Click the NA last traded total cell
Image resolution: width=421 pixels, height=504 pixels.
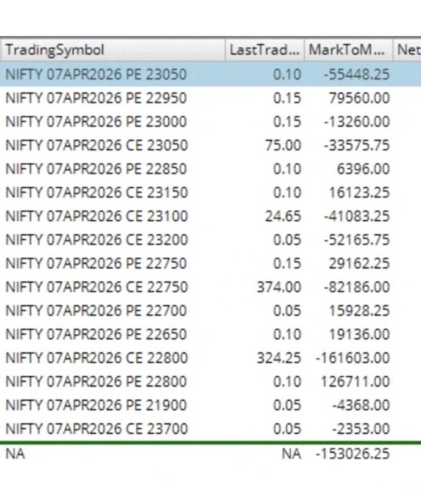tap(292, 454)
